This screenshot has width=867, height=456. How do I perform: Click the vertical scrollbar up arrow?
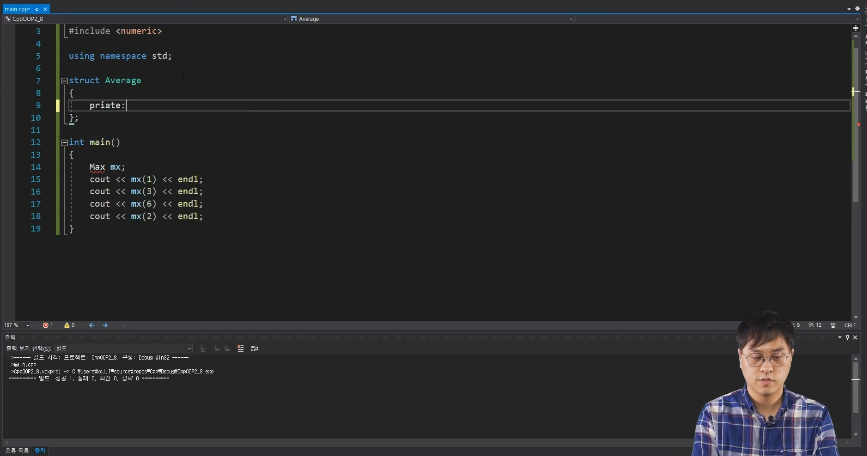tap(855, 36)
